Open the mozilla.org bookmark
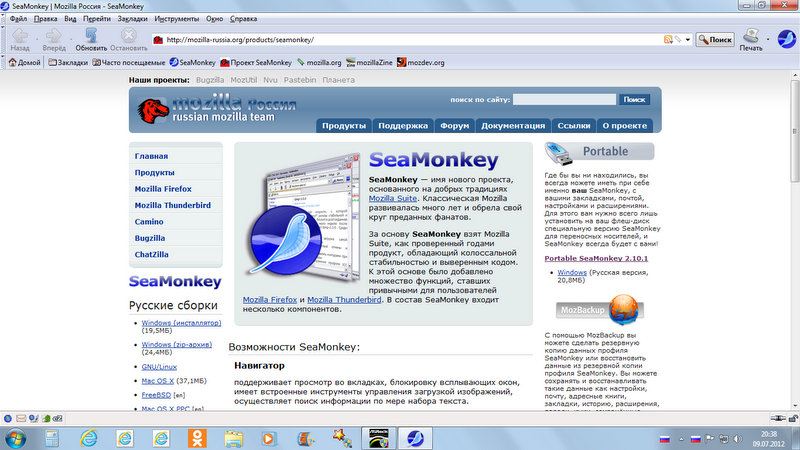Image resolution: width=800 pixels, height=450 pixels. pos(319,62)
